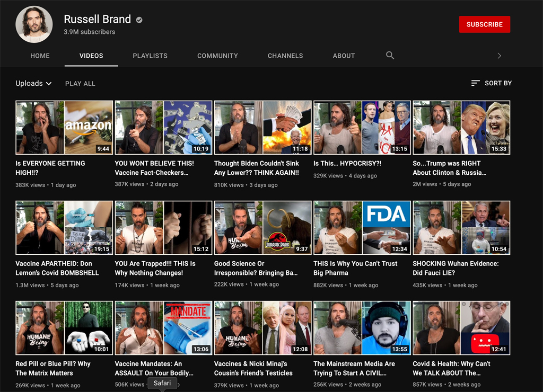
Task: Click '2M views • 5 days ago' text
Action: point(442,184)
